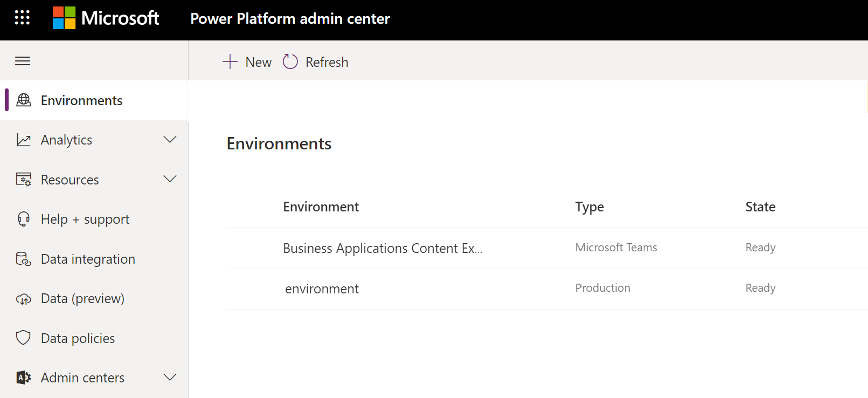This screenshot has width=868, height=398.
Task: Create a New environment
Action: pyautogui.click(x=247, y=62)
